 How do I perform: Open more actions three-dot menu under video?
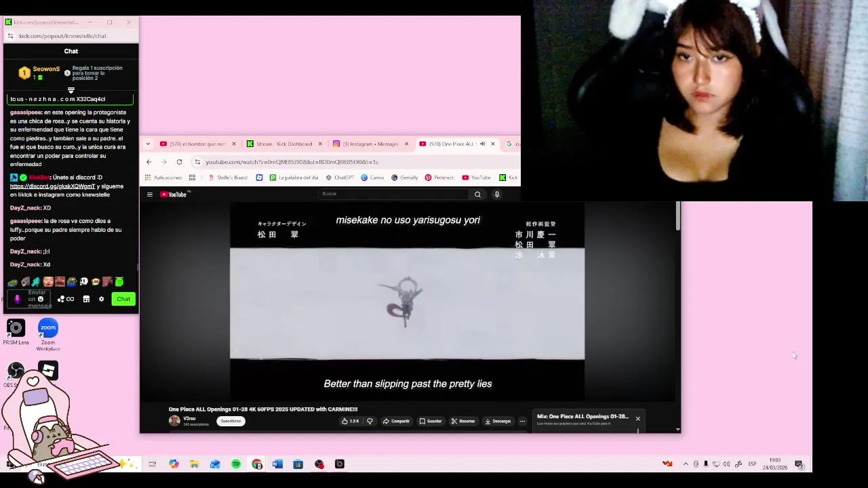coord(522,421)
